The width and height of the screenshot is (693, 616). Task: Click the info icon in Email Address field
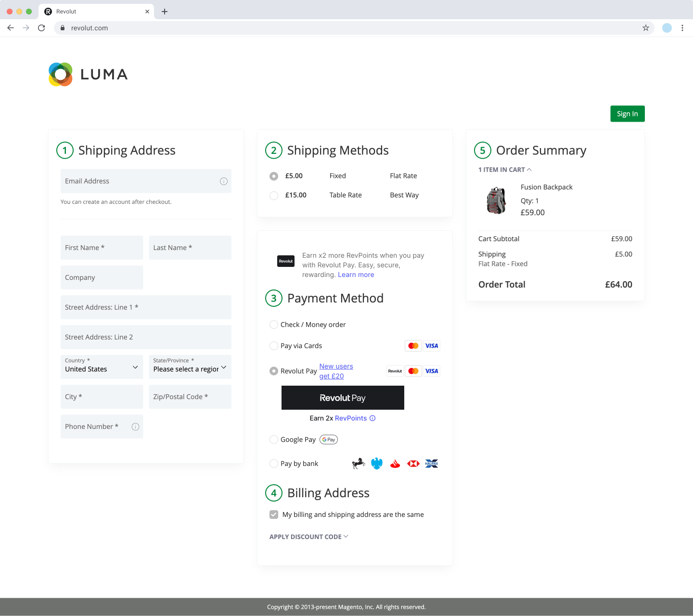[224, 181]
